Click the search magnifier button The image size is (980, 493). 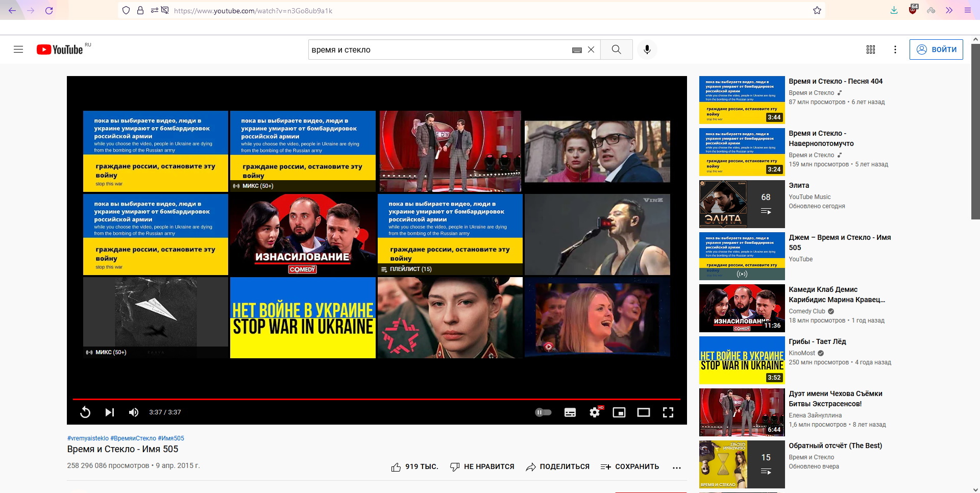coord(617,50)
